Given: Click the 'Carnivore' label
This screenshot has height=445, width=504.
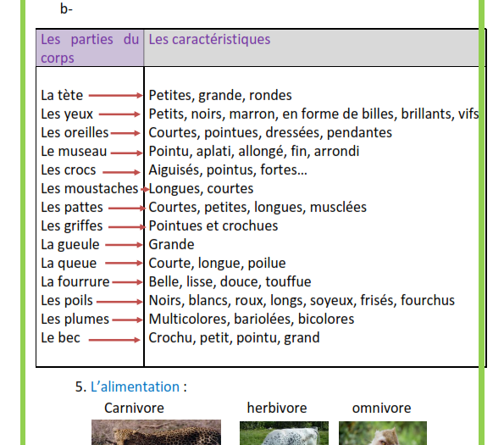Looking at the screenshot, I should 134,408.
